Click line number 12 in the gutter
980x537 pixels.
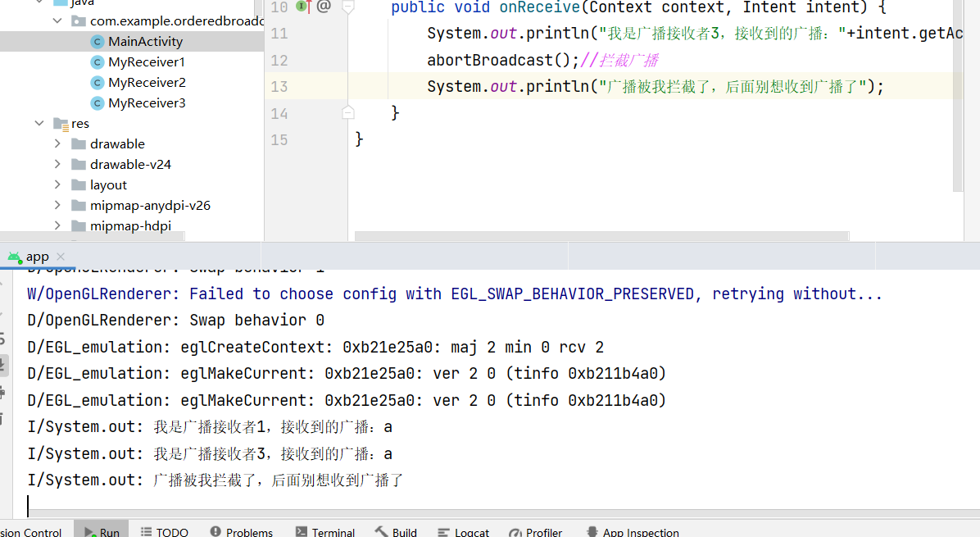(x=279, y=61)
